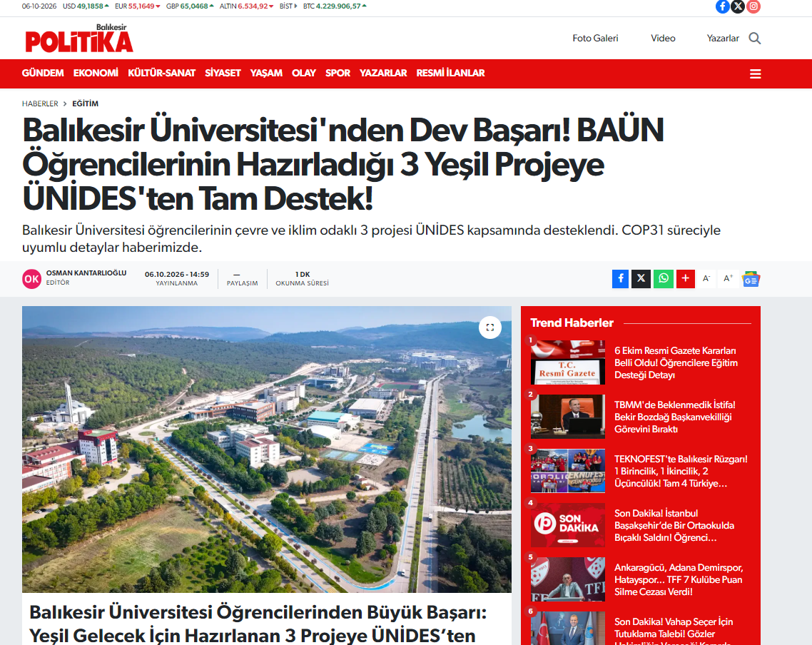Click HABERLER breadcrumb
This screenshot has height=645, width=812.
point(40,103)
